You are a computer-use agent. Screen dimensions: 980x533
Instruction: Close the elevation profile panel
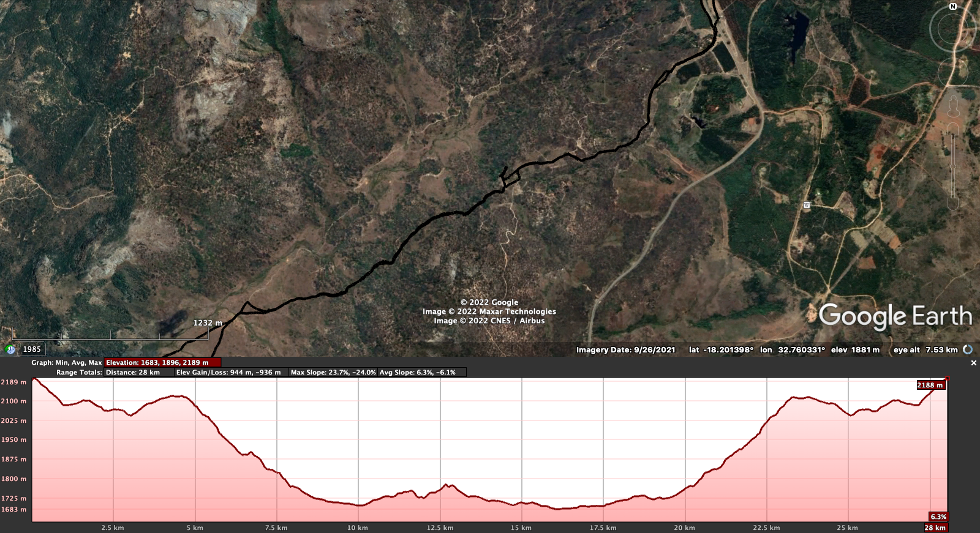(973, 363)
